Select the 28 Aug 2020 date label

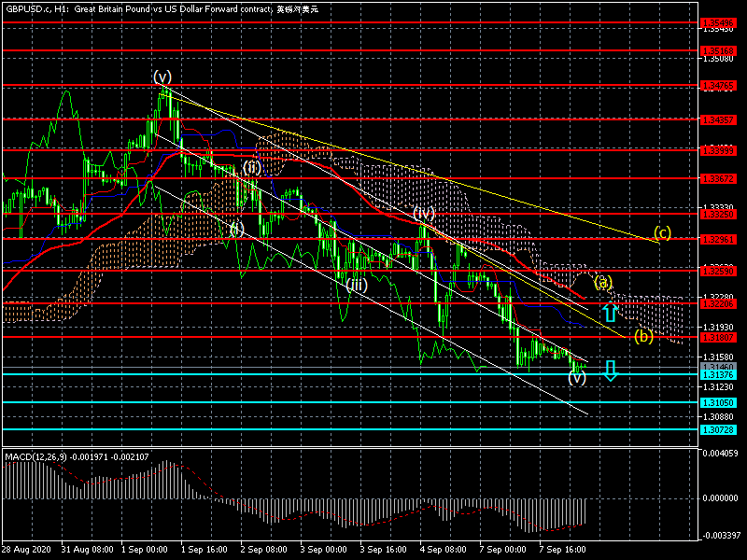[x=26, y=550]
